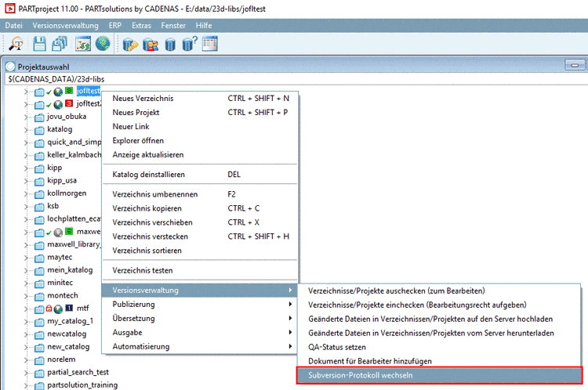Open the Publizierung submenu

[200, 304]
